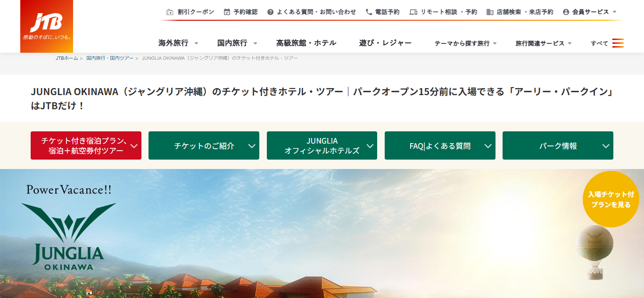Open the 海外旅行 menu
Image resolution: width=644 pixels, height=298 pixels.
tap(173, 43)
